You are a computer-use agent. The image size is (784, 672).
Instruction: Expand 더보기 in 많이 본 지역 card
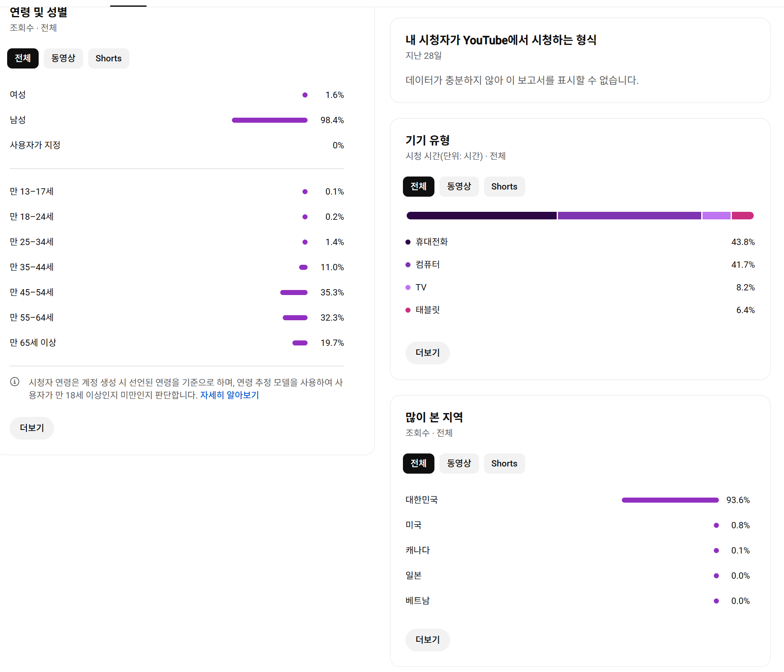(x=428, y=640)
